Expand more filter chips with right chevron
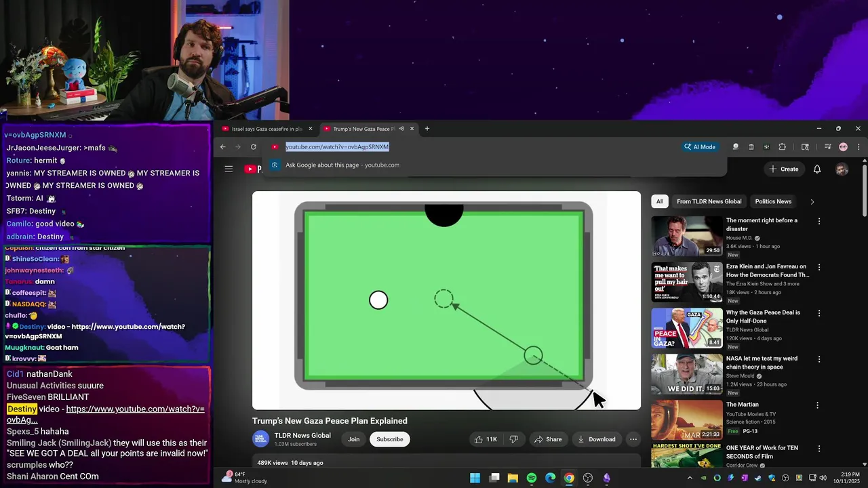868x488 pixels. [812, 201]
